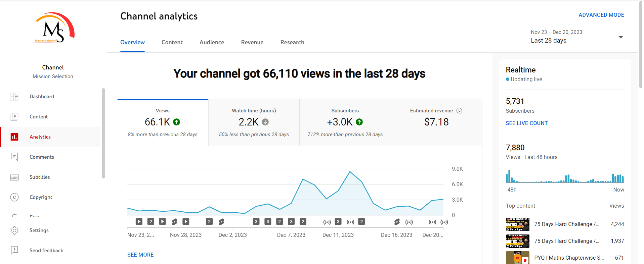Click the ADVANCED MODE link
This screenshot has width=644, height=264.
(x=601, y=15)
